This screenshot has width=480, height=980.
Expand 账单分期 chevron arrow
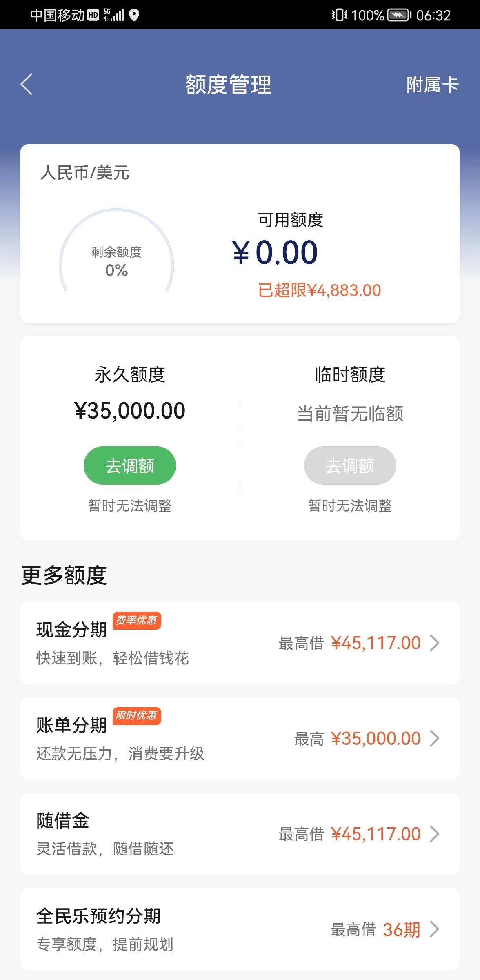(435, 738)
